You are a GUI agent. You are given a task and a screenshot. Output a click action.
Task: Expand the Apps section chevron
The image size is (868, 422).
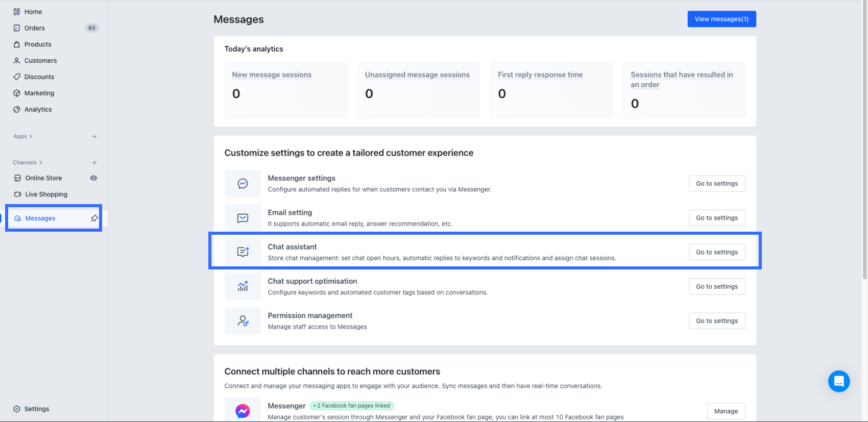click(x=31, y=137)
